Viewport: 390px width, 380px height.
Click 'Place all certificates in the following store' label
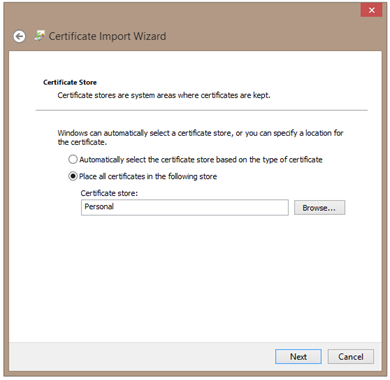(x=148, y=176)
